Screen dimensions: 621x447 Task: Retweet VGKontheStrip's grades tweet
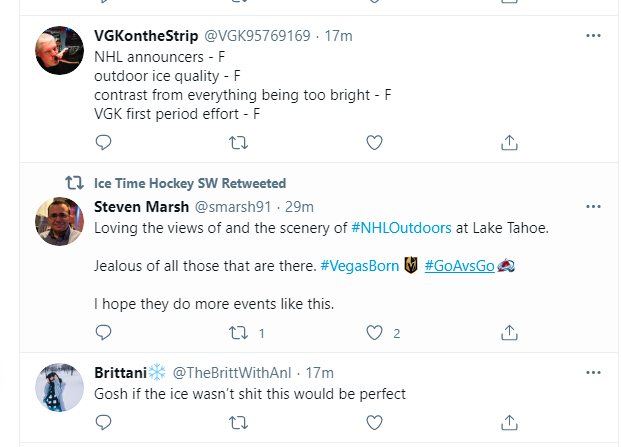239,142
